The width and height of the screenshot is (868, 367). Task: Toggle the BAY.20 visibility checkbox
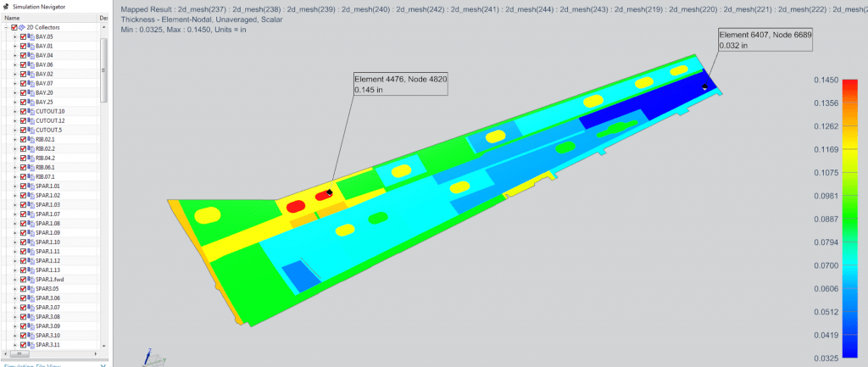tap(23, 92)
